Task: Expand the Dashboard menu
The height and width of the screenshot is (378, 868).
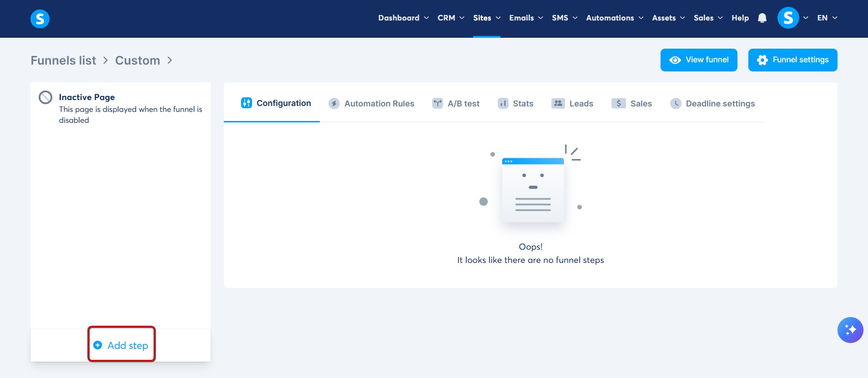Action: (x=404, y=18)
